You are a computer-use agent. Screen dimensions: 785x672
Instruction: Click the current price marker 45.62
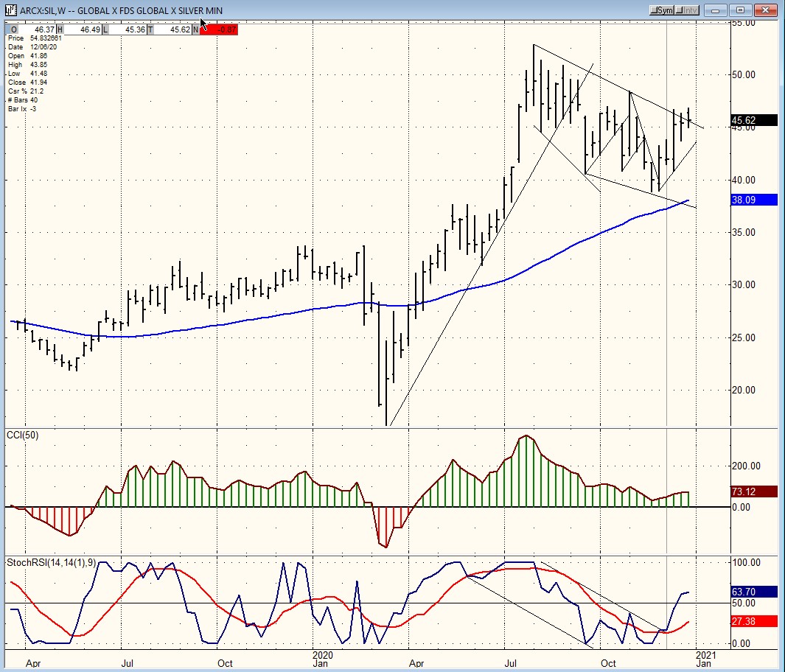click(754, 120)
